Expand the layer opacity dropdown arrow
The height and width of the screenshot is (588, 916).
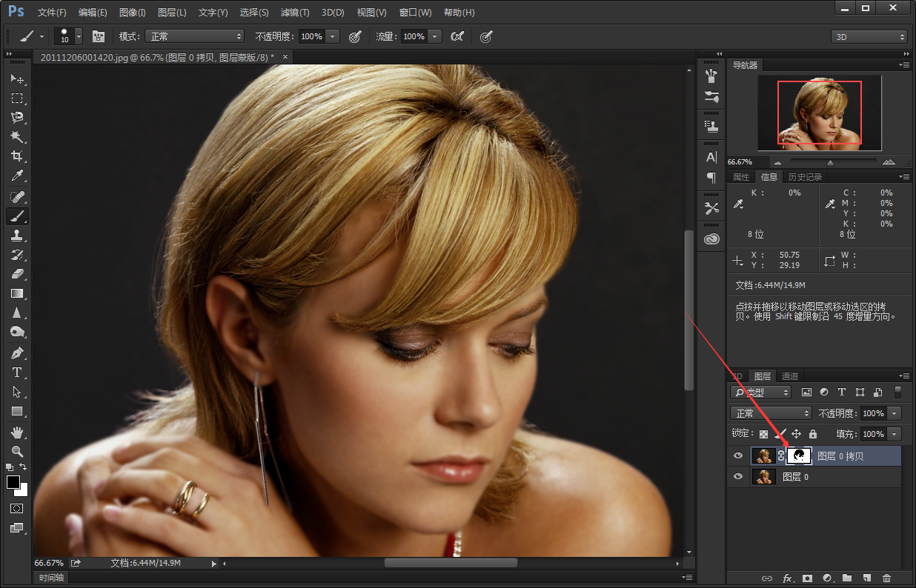[895, 413]
